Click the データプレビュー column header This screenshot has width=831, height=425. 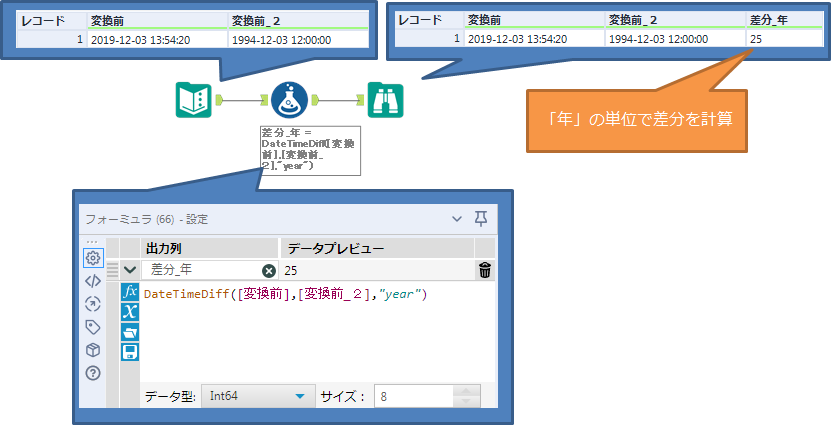coord(377,248)
